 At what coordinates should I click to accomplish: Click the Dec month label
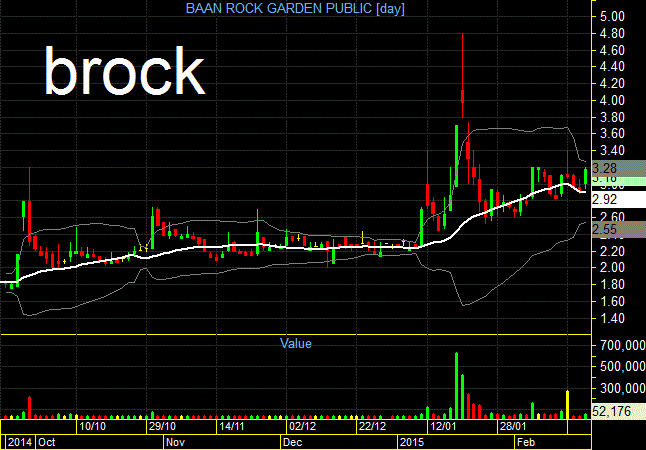tap(293, 442)
